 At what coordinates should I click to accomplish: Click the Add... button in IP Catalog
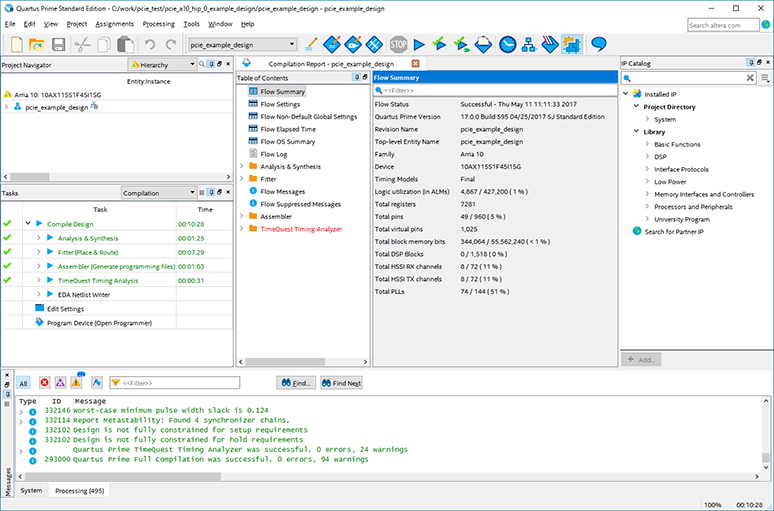pos(641,359)
